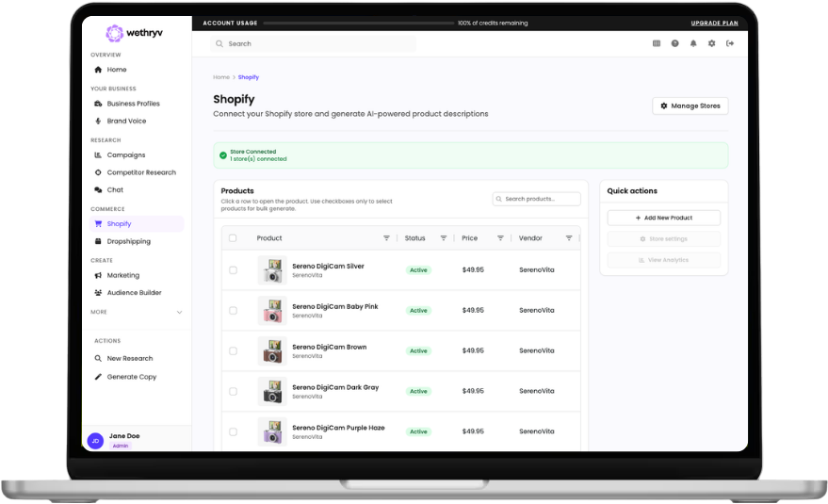Click SerenoVita vendor for DigiCam Dark Gray
The width and height of the screenshot is (828, 504).
pos(537,391)
